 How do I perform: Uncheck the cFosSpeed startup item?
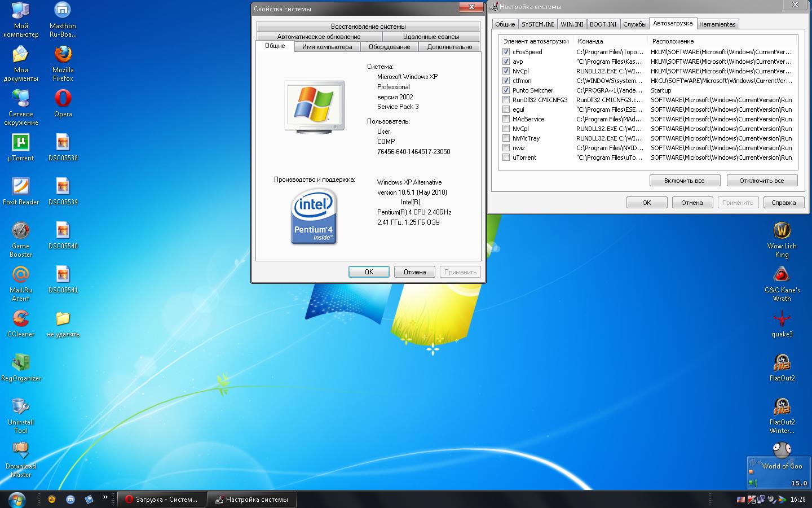[x=506, y=52]
